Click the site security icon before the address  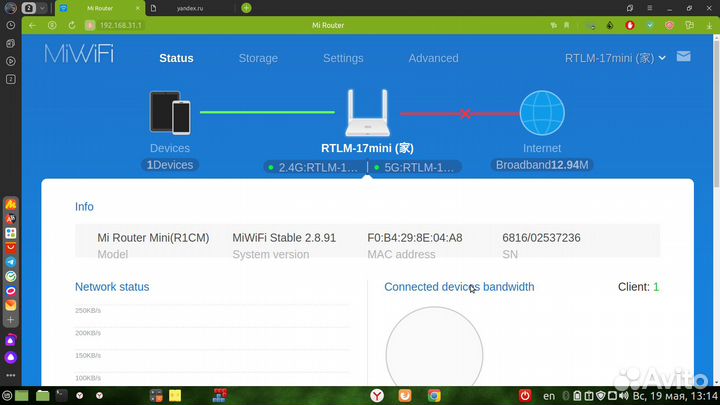point(90,25)
